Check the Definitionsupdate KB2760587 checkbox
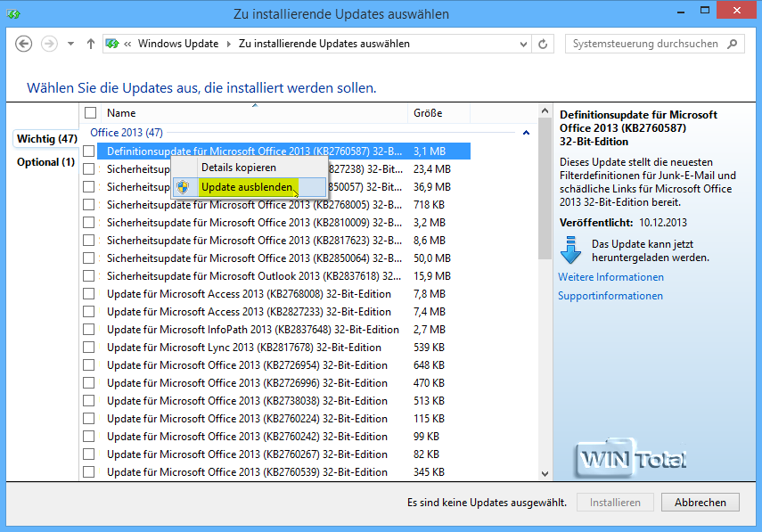 click(x=88, y=151)
